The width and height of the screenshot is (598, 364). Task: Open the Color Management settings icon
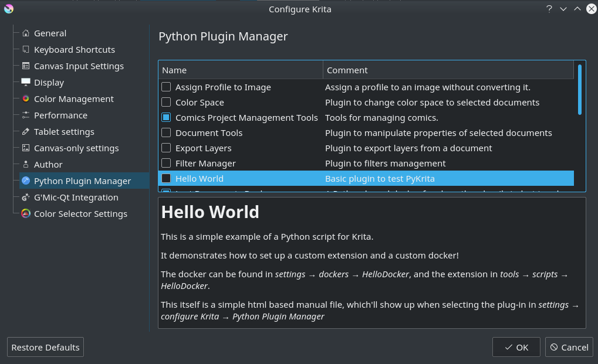pos(26,98)
